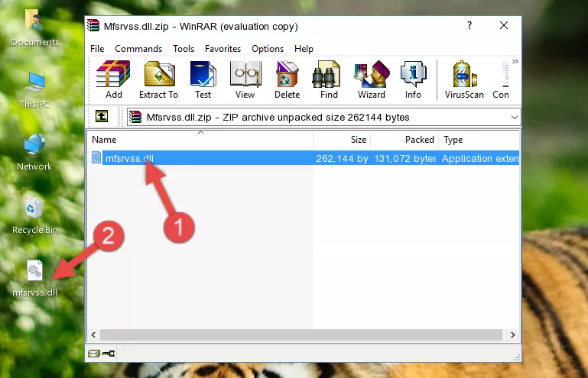This screenshot has width=588, height=378.
Task: Open the Commands menu
Action: coord(138,49)
